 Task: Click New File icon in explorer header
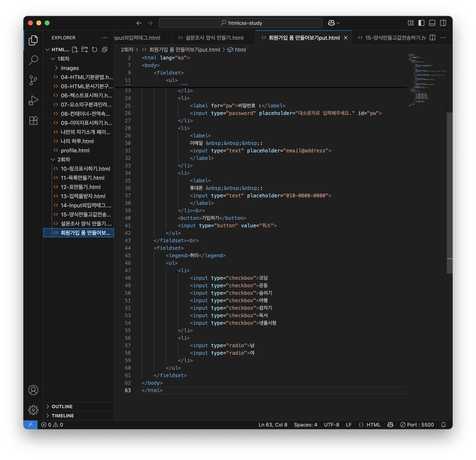coord(75,50)
